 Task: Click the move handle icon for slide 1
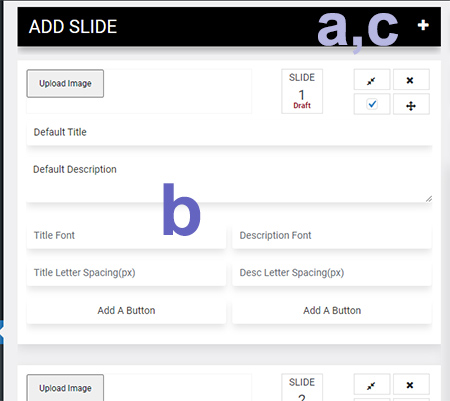(x=411, y=105)
